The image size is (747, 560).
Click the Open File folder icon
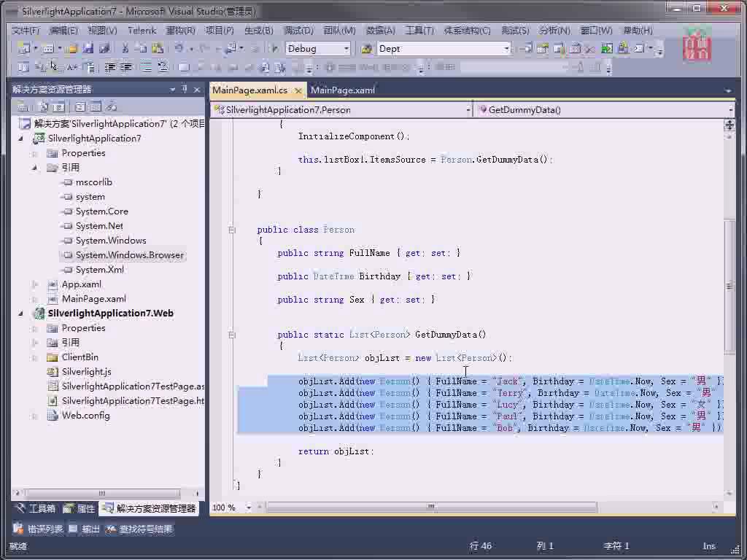[71, 48]
